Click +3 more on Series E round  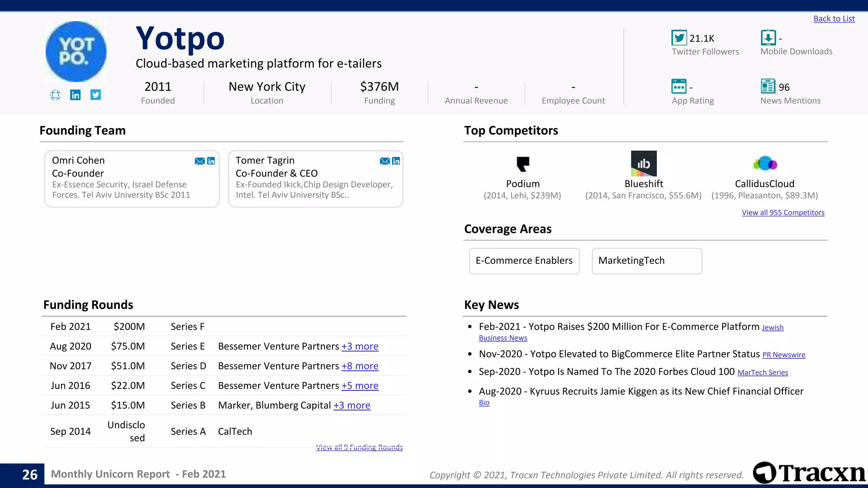tap(360, 347)
